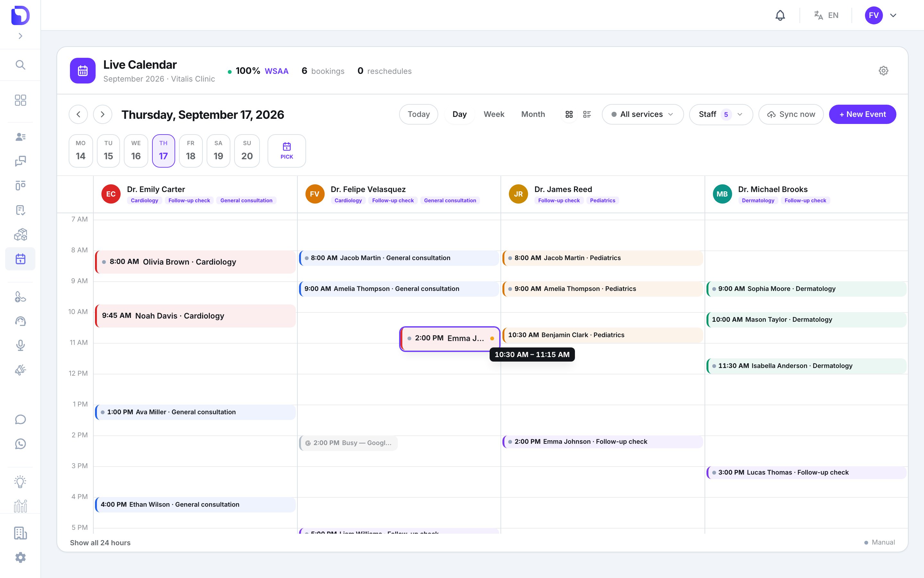Click Dr. Emily Carter's EC avatar
Viewport: 924px width, 578px height.
pyautogui.click(x=111, y=194)
